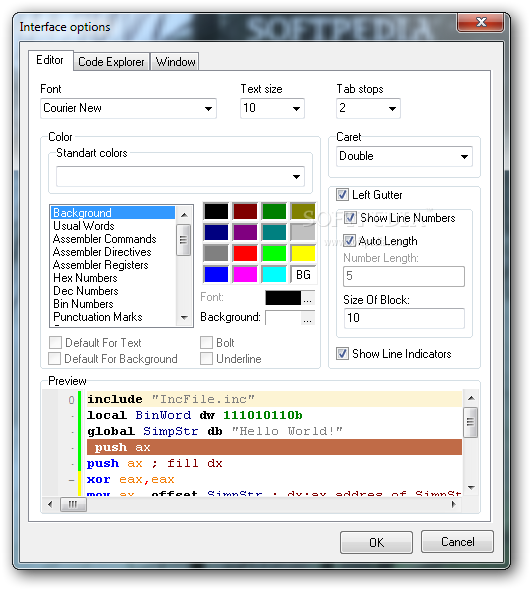
Task: Close the Interface options window
Action: (481, 22)
